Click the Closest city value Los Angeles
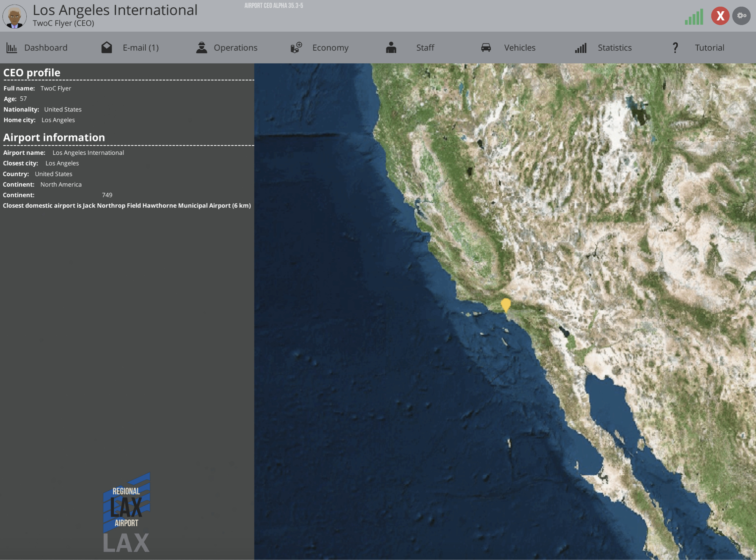 click(x=62, y=163)
